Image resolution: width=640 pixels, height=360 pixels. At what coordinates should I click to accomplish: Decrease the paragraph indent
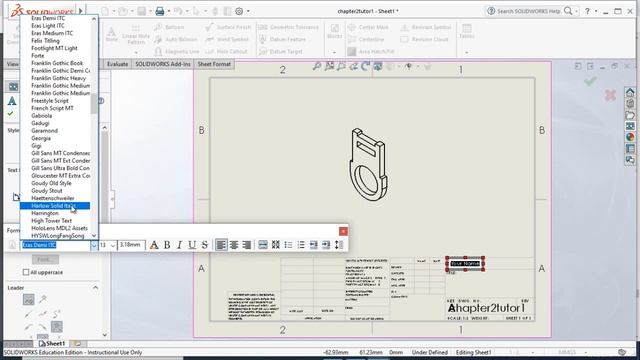[x=313, y=245]
